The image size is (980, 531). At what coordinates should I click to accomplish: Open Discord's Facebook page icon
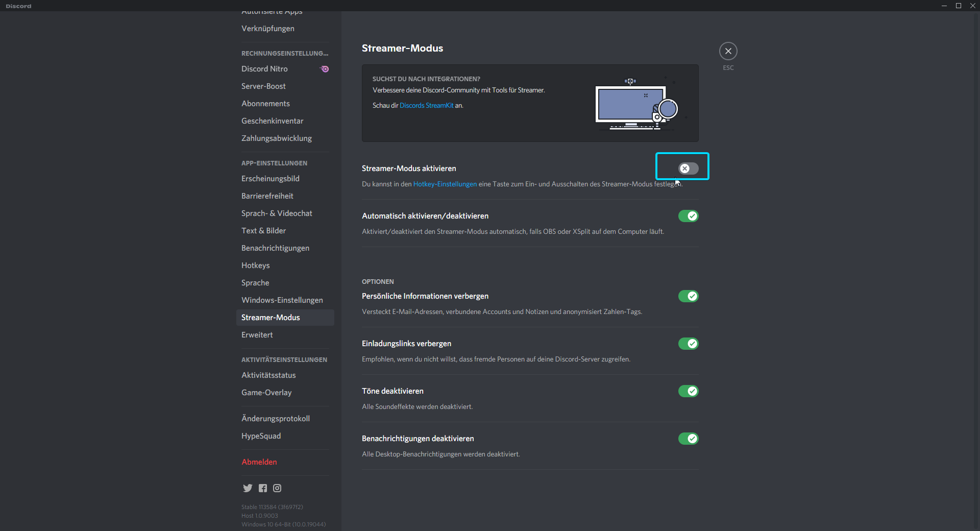[x=262, y=488]
